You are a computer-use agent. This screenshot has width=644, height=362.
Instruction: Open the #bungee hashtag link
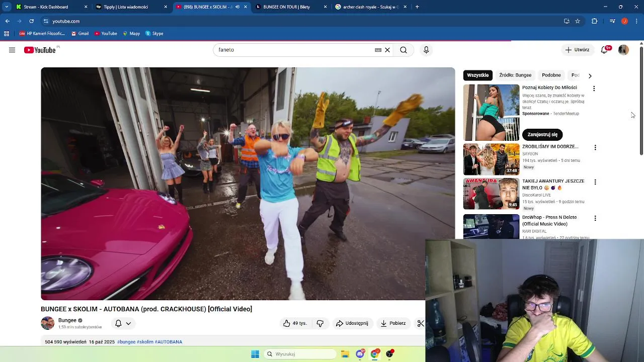(126, 342)
